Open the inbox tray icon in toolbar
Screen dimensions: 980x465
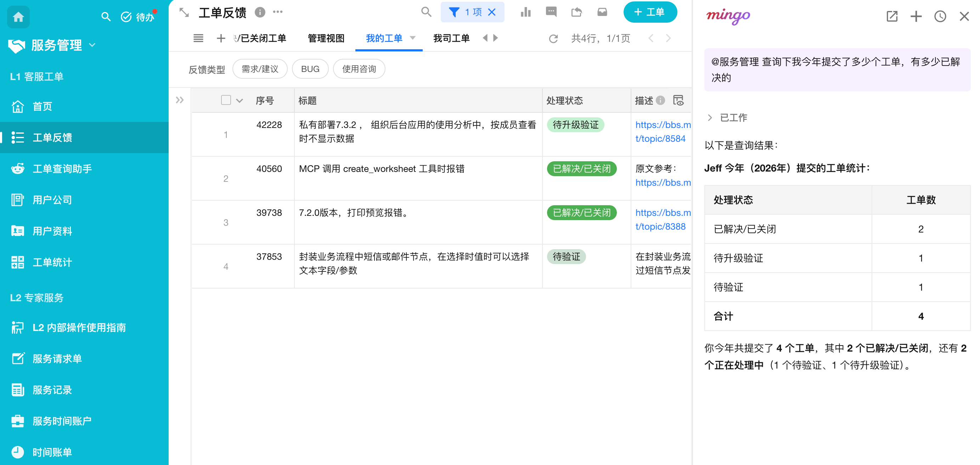[602, 12]
